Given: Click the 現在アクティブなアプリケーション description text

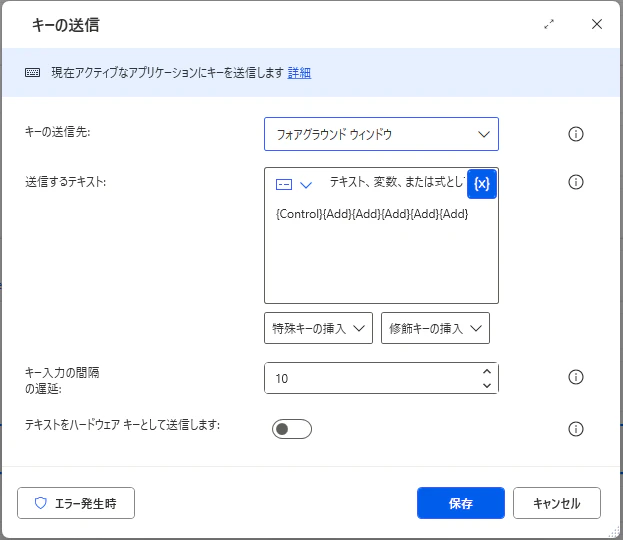Looking at the screenshot, I should pos(167,73).
